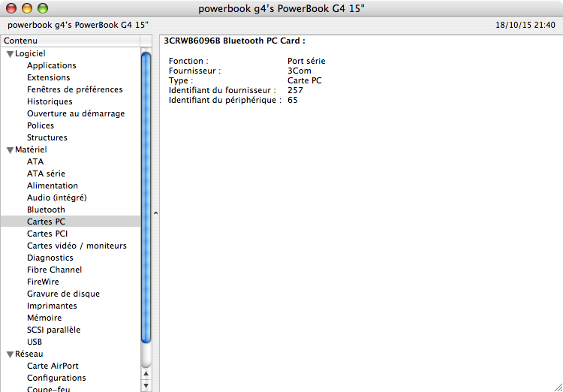Collapse the Logiciel section triangle
Image resolution: width=563 pixels, height=392 pixels.
coord(10,55)
